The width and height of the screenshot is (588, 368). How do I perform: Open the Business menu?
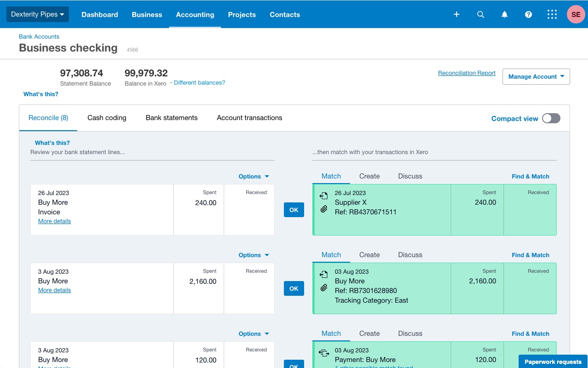pos(147,14)
